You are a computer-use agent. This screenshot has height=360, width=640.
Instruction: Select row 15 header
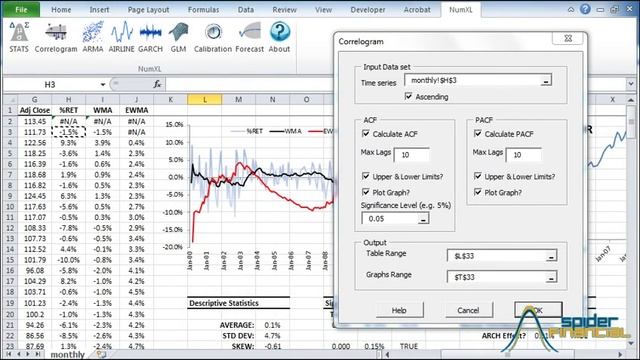[x=10, y=260]
